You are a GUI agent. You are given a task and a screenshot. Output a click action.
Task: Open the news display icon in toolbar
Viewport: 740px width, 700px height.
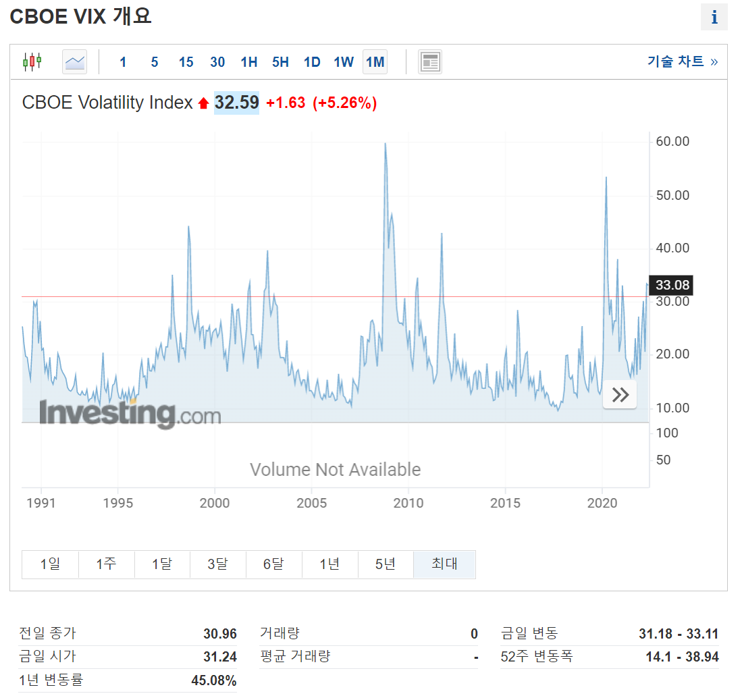coord(430,62)
